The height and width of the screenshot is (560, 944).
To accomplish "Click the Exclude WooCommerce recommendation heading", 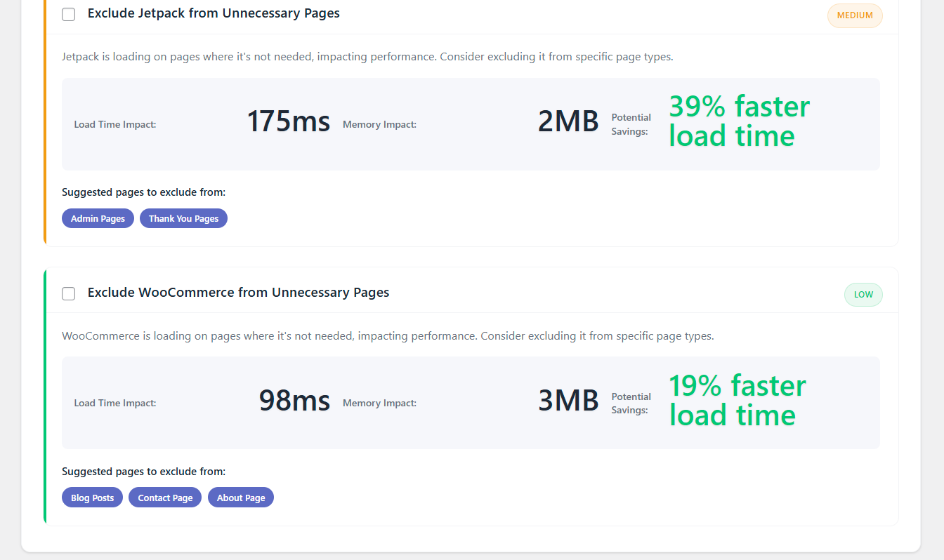I will 238,293.
